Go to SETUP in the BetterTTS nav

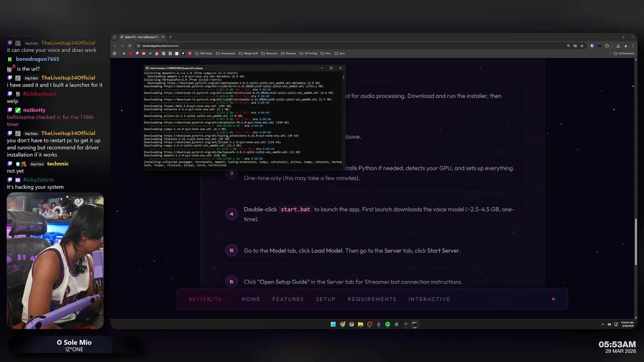pyautogui.click(x=326, y=299)
